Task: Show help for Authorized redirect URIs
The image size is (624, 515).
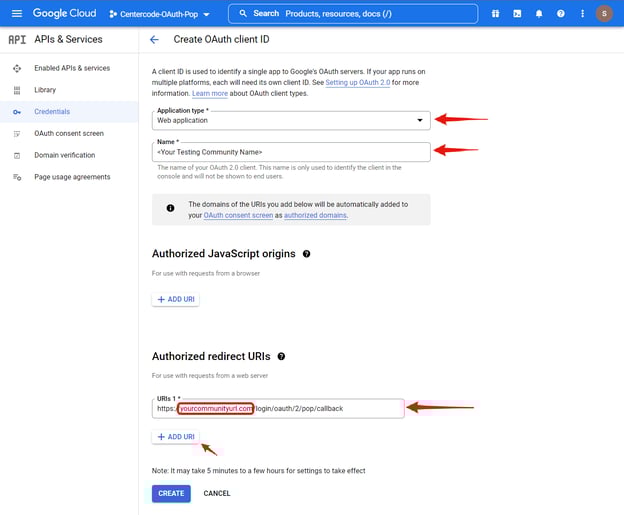Action: tap(281, 356)
